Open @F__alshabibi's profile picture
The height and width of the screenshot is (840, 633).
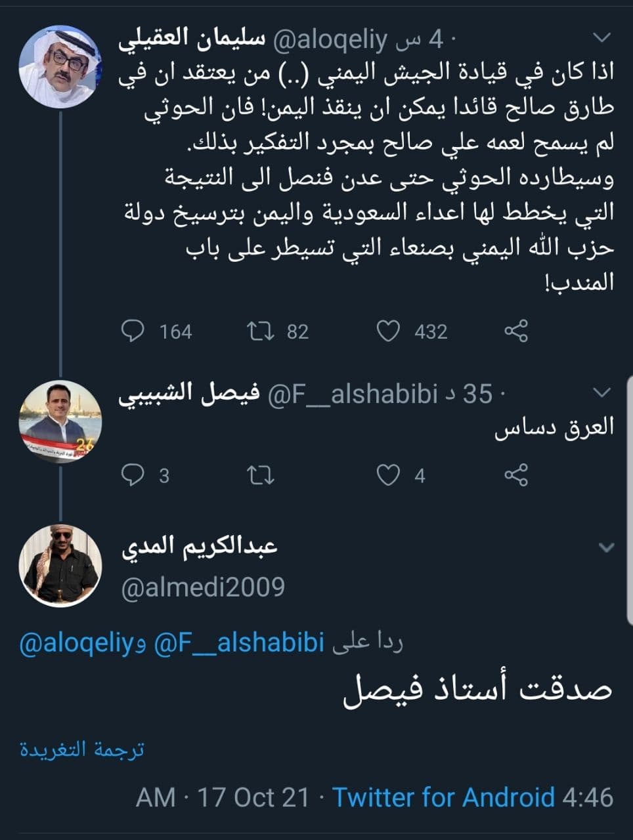coord(60,421)
